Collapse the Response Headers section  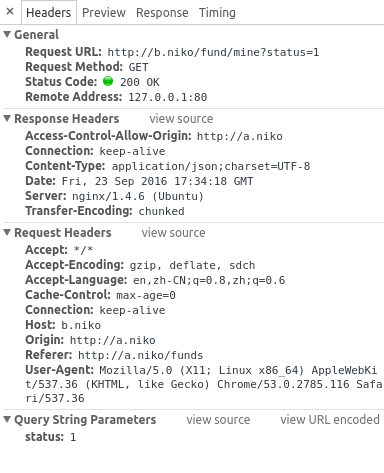click(7, 118)
